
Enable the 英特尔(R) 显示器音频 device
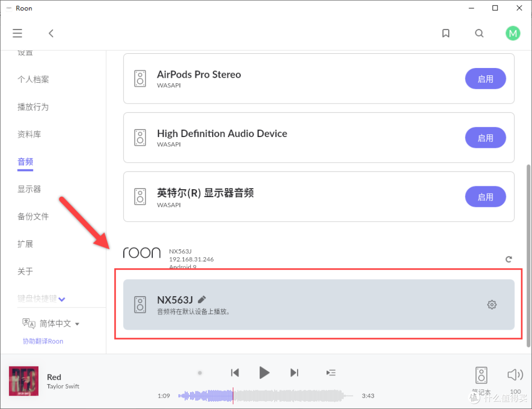coord(485,197)
